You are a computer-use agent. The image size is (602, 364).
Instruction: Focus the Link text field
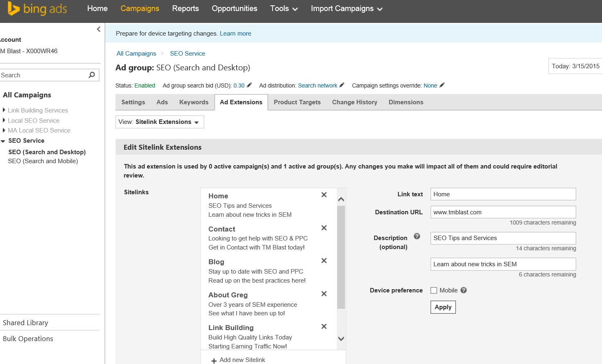[x=503, y=194]
